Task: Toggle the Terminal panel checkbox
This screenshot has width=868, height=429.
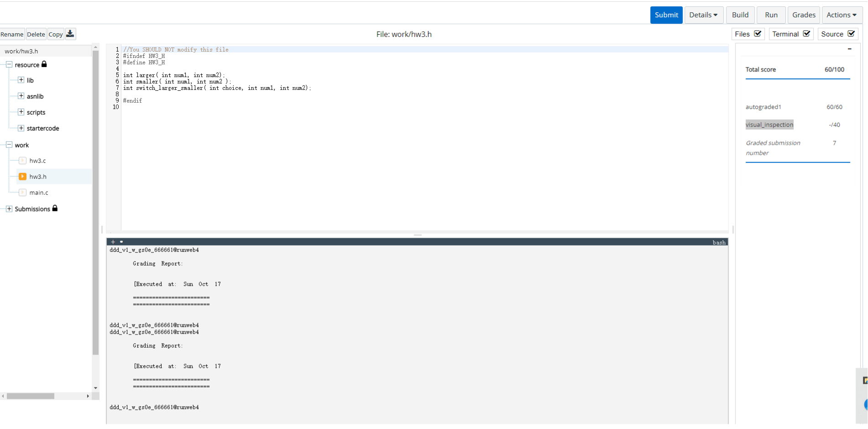Action: pyautogui.click(x=806, y=34)
